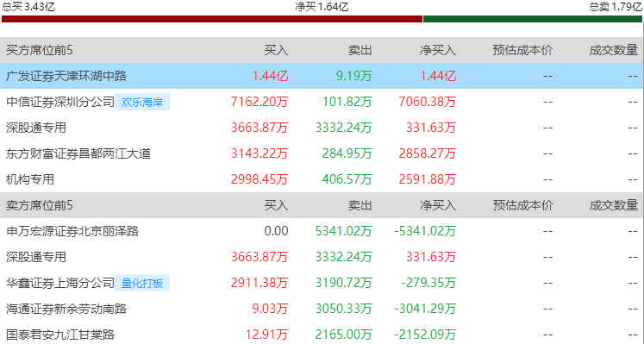
Task: Click the 卖方席位前5 header
Action: click(40, 205)
